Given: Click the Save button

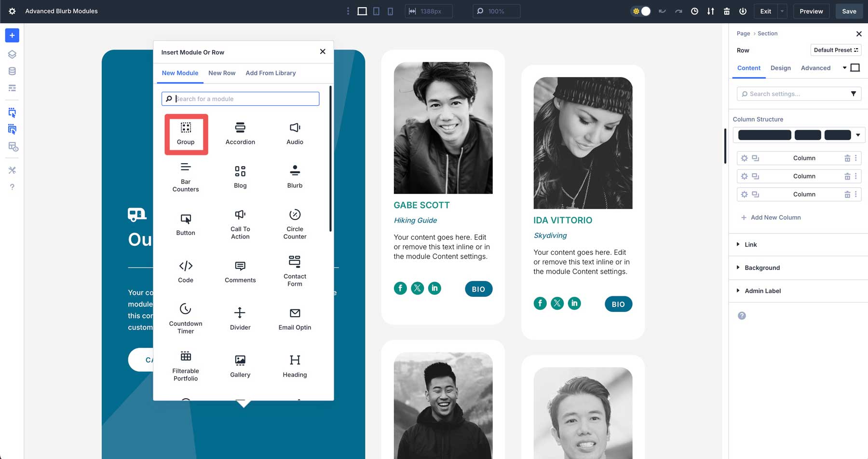Looking at the screenshot, I should coord(849,11).
